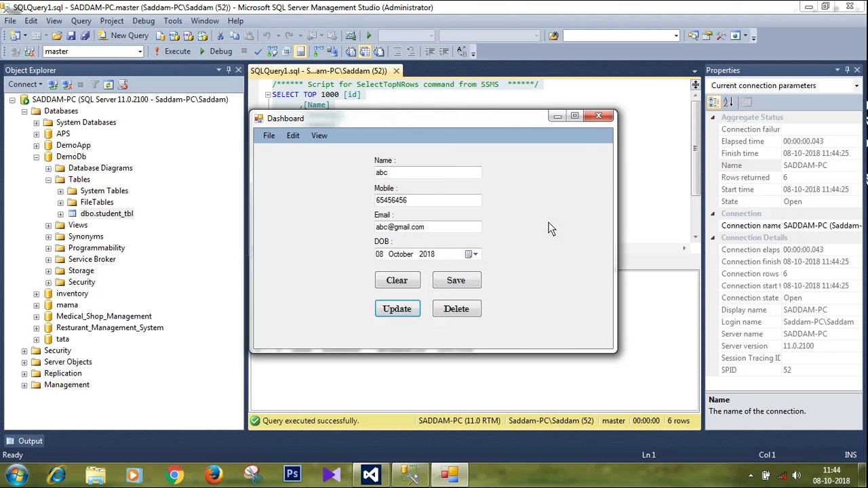Click the Object Explorer filter icon
The height and width of the screenshot is (488, 868).
point(95,85)
